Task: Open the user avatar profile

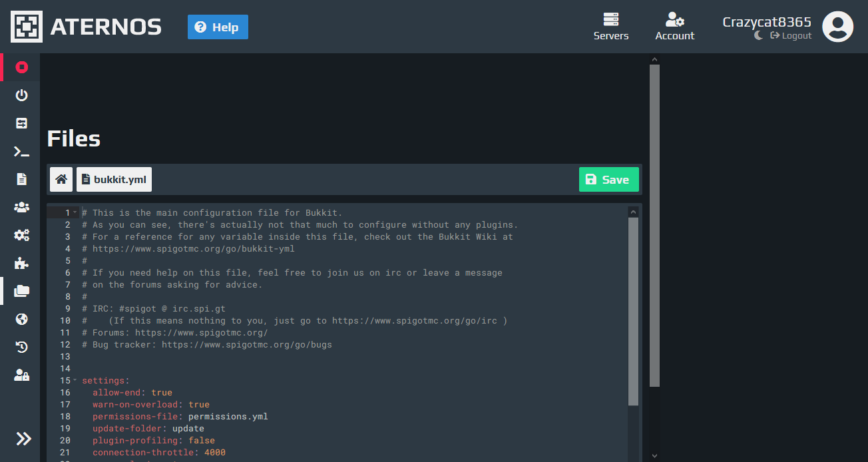Action: 838,27
